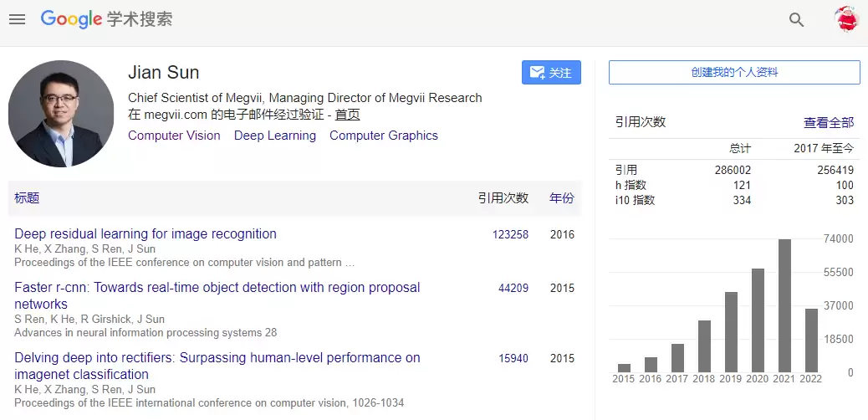Open Deep residual learning paper
This screenshot has height=420, width=868.
click(145, 233)
